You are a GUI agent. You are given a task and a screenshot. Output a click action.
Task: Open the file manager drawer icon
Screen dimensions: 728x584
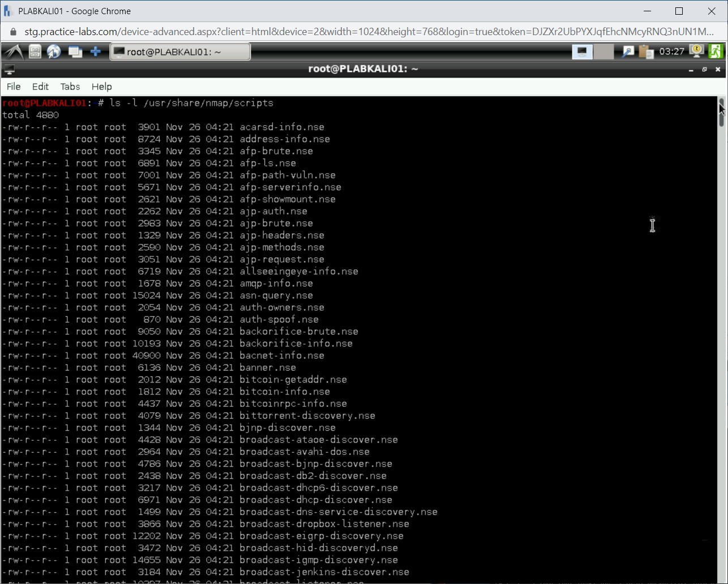pos(35,52)
